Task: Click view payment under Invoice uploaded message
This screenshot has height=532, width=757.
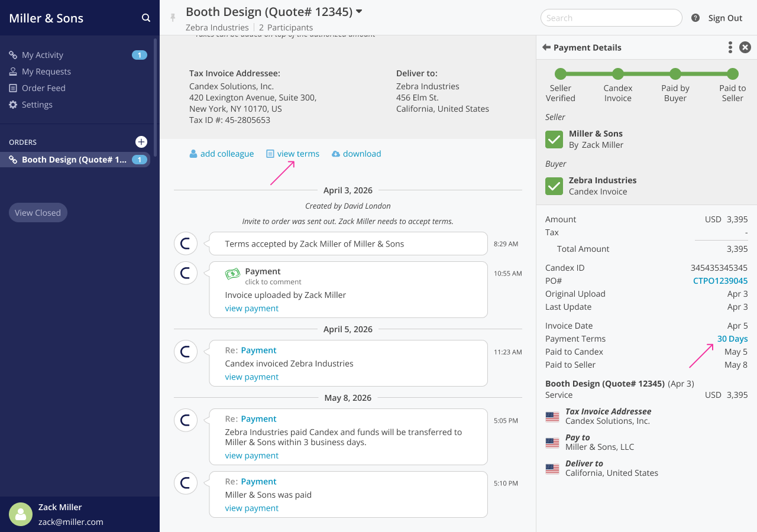Action: (252, 309)
